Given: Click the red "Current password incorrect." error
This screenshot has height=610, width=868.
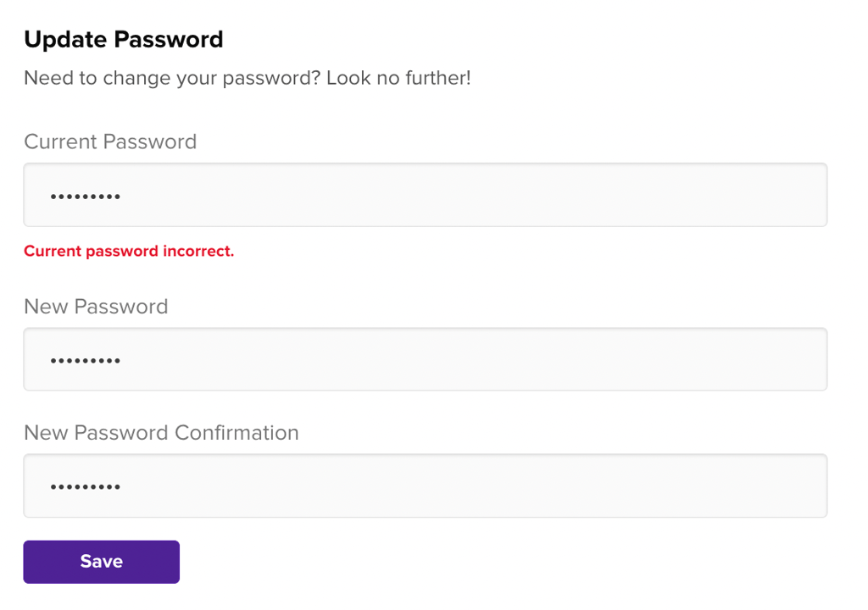Looking at the screenshot, I should click(129, 251).
